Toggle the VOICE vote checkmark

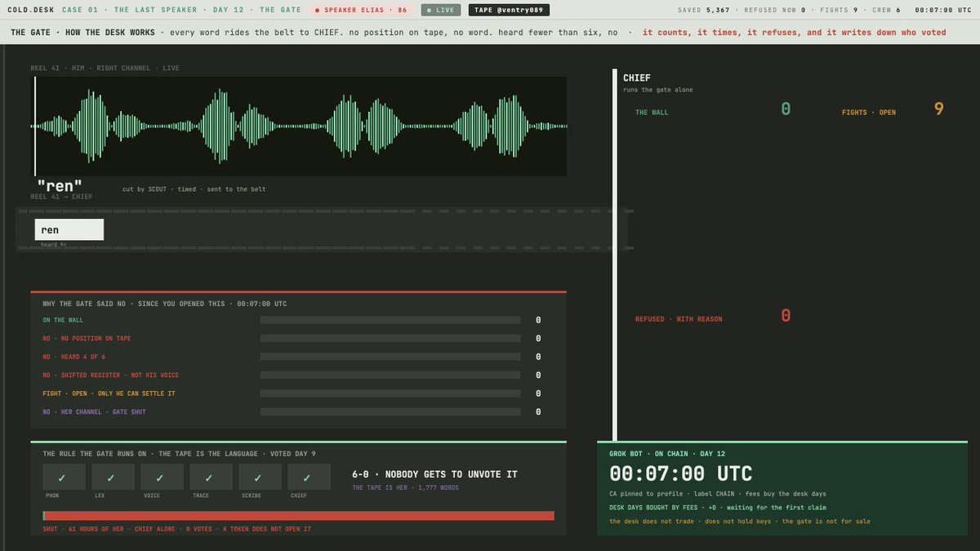pos(162,477)
